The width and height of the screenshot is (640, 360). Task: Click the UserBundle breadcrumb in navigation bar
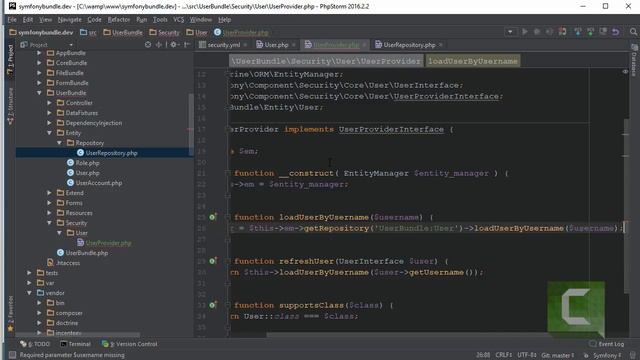coord(123,32)
